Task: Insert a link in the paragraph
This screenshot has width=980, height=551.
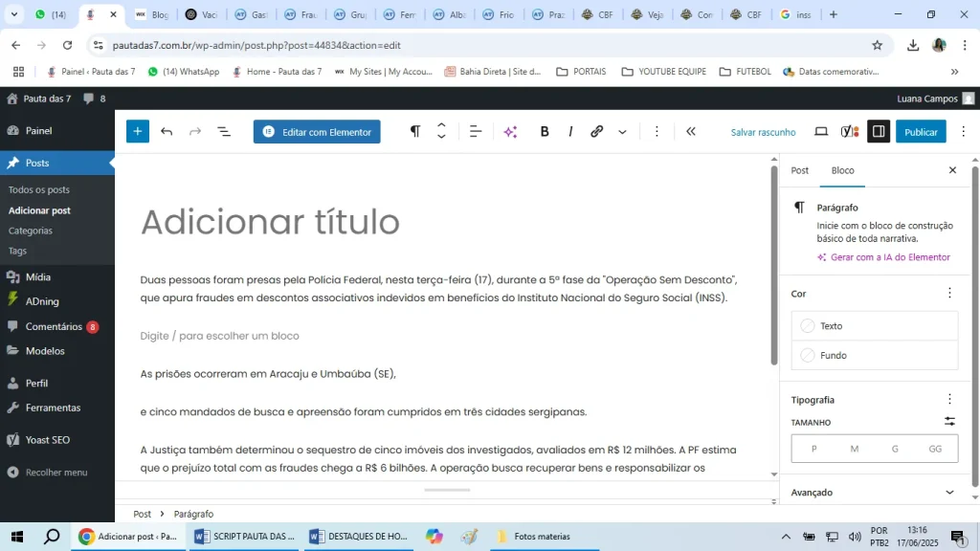Action: (x=596, y=132)
